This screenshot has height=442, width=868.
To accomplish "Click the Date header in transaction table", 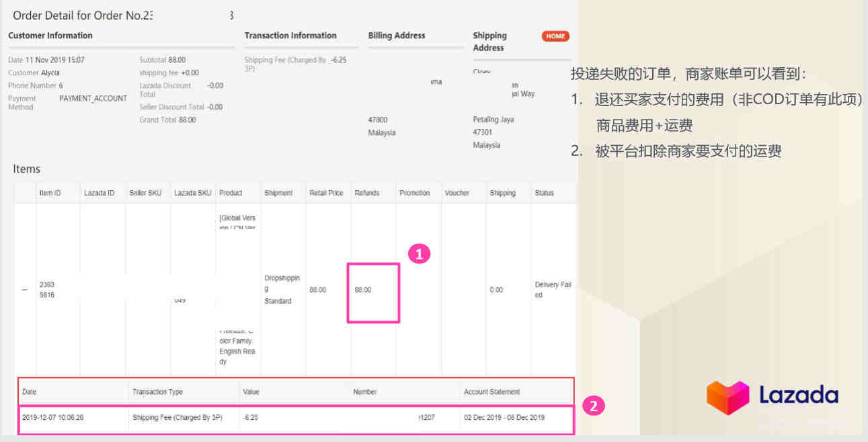I will [29, 392].
